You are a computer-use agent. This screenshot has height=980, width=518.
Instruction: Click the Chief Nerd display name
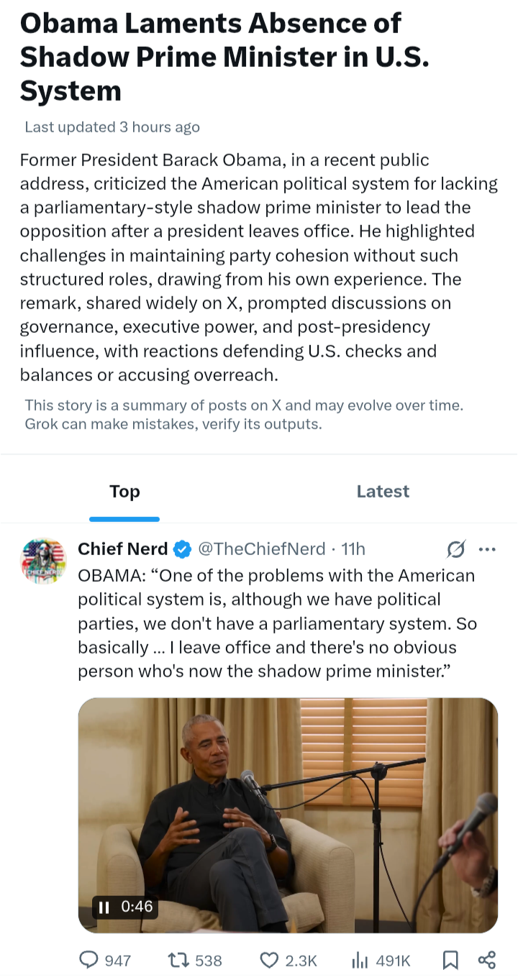(122, 549)
